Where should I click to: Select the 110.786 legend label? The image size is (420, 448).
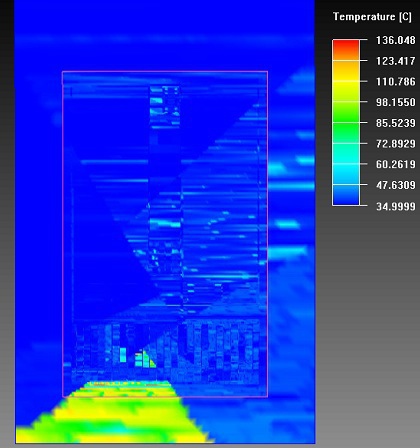(396, 82)
